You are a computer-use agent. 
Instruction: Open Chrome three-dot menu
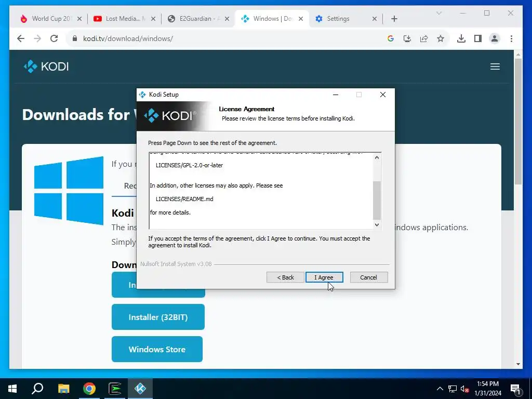511,38
